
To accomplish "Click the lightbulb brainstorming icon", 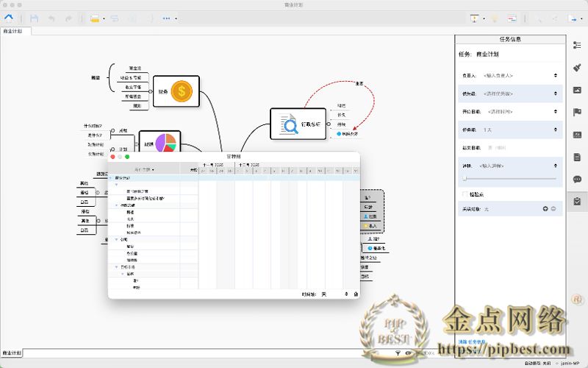I will click(x=495, y=18).
